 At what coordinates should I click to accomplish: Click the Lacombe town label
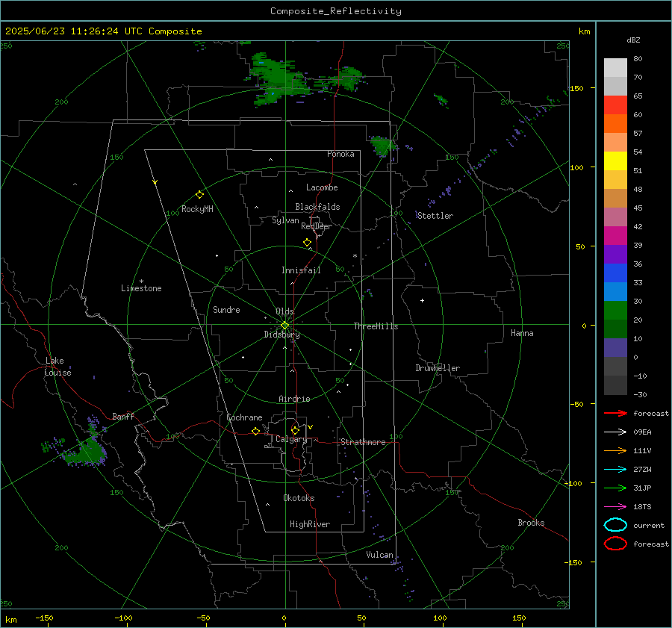(x=322, y=187)
